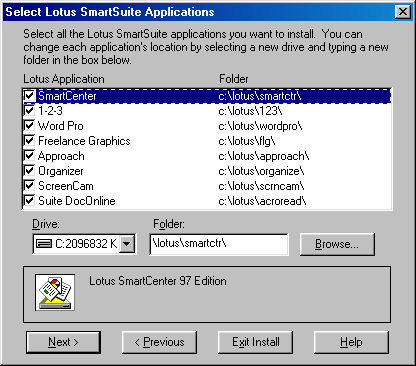Click Next button to continue
Image resolution: width=416 pixels, height=366 pixels.
pyautogui.click(x=63, y=342)
